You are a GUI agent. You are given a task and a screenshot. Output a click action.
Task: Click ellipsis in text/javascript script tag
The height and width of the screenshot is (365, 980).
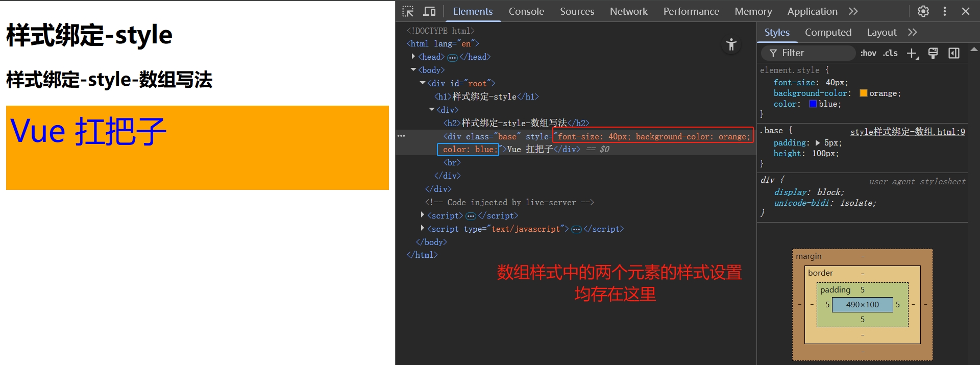pos(576,229)
